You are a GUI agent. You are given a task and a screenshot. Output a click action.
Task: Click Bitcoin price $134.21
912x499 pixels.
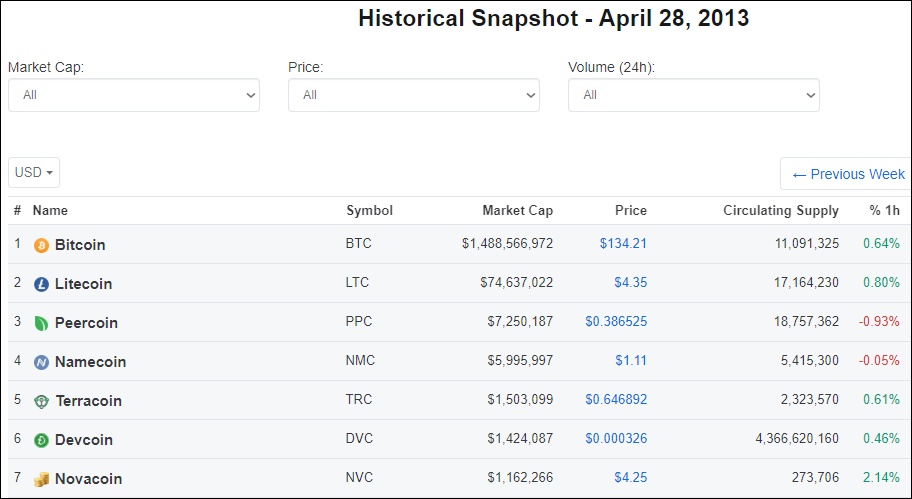pyautogui.click(x=623, y=243)
